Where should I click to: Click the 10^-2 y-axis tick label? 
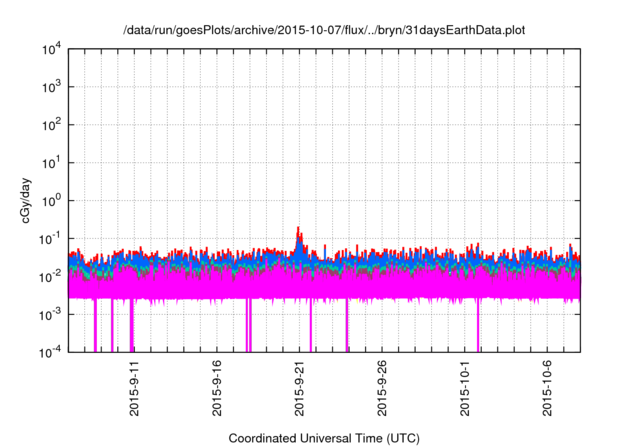point(50,277)
